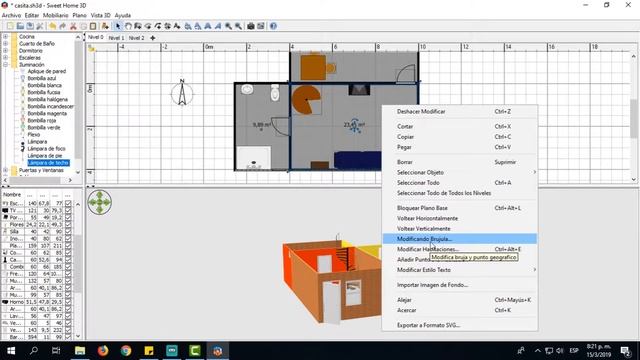This screenshot has height=360, width=640.
Task: Select Lámpara de techo in catalog
Action: (48, 163)
